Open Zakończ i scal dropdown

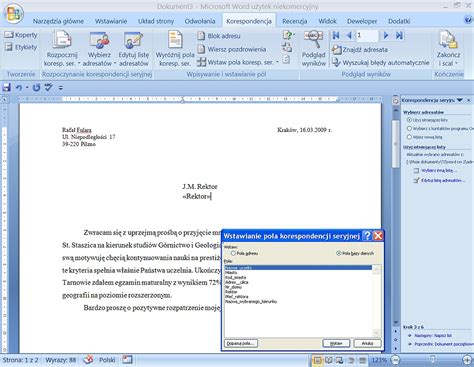click(448, 49)
